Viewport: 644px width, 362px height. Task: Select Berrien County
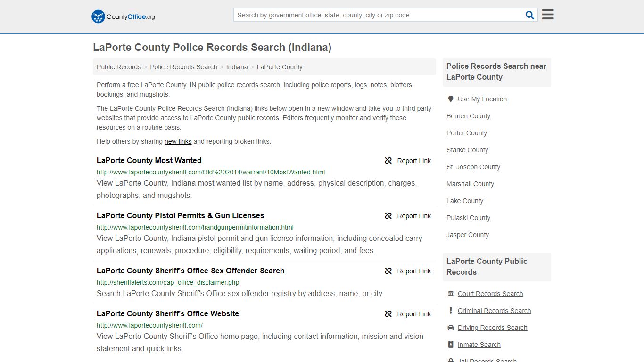click(468, 116)
